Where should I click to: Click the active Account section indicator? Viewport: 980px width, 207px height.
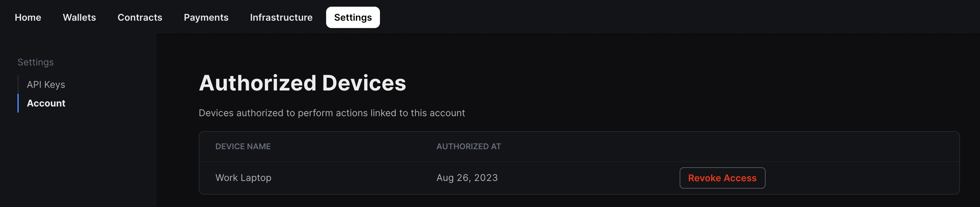coord(18,103)
